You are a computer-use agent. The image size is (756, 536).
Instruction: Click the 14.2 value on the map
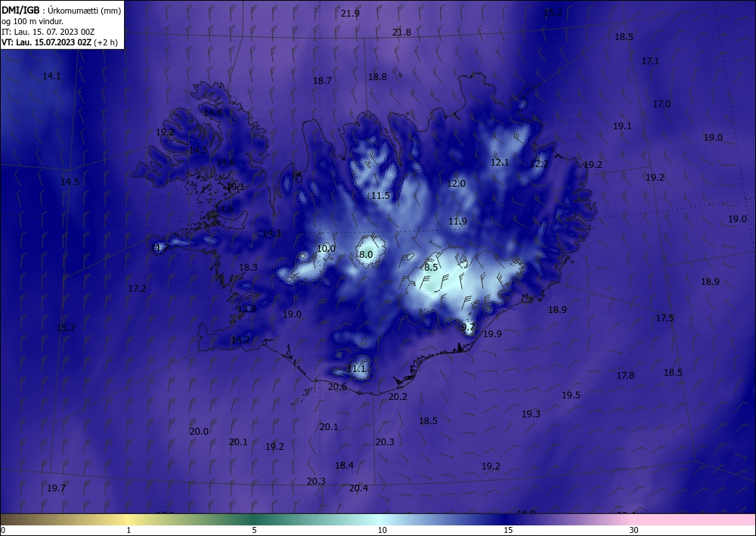[x=240, y=340]
